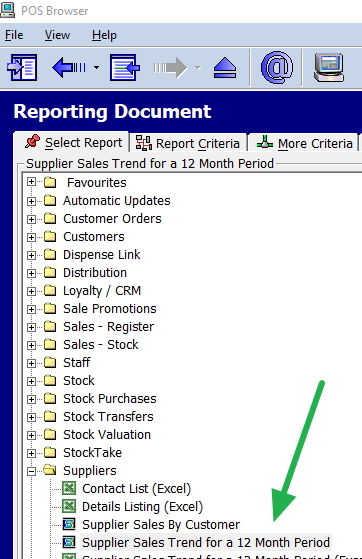Switch to the Report Criteria tab
The height and width of the screenshot is (559, 362).
click(188, 143)
